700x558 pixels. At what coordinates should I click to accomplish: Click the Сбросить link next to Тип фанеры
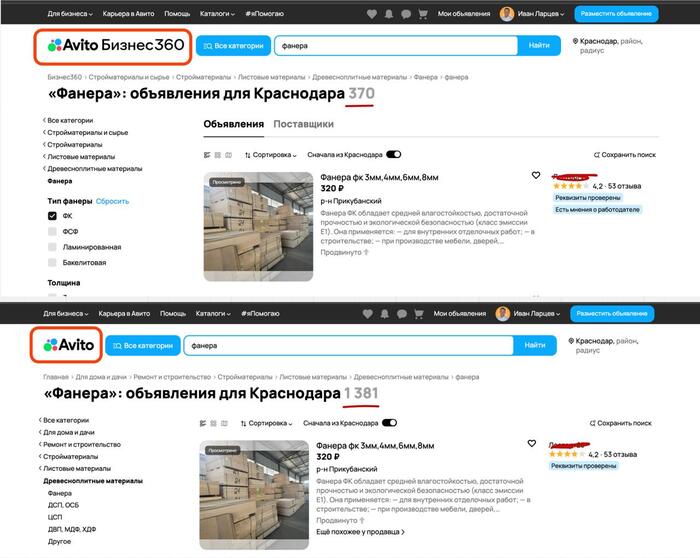(112, 201)
